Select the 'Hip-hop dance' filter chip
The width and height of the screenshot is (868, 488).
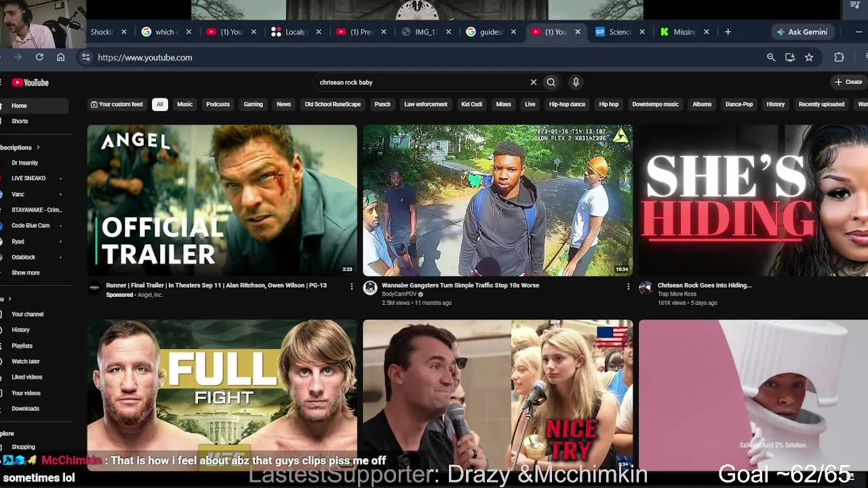[567, 104]
